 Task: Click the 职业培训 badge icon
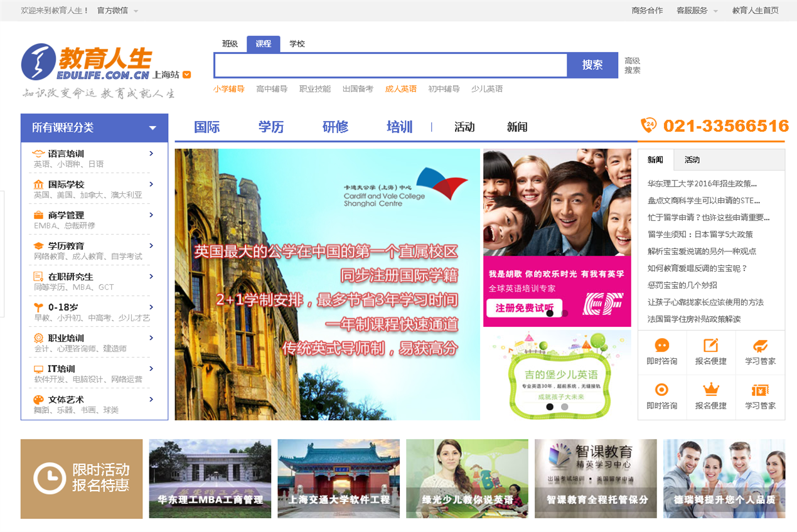pyautogui.click(x=38, y=338)
